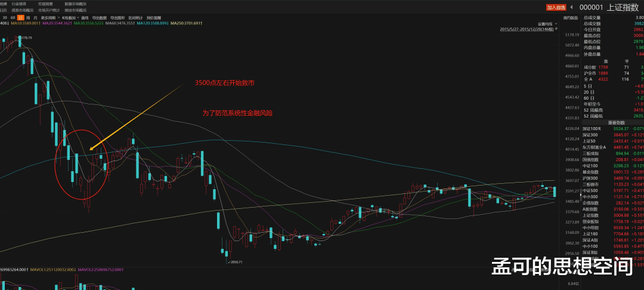Switch to the 月 monthly period
The image size is (644, 290).
pyautogui.click(x=35, y=18)
